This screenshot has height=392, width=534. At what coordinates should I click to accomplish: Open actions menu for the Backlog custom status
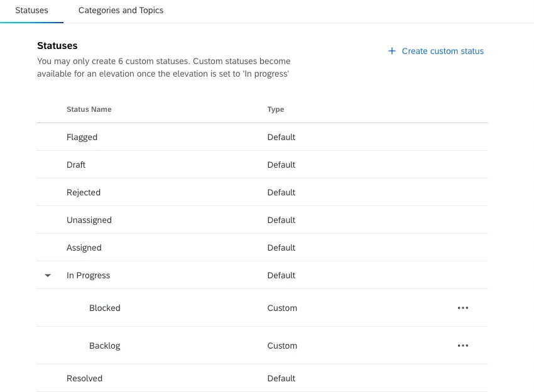click(x=463, y=346)
